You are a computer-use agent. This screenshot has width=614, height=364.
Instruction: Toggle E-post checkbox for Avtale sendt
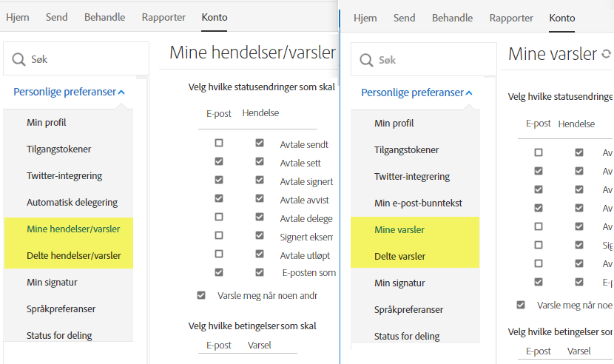tap(219, 144)
